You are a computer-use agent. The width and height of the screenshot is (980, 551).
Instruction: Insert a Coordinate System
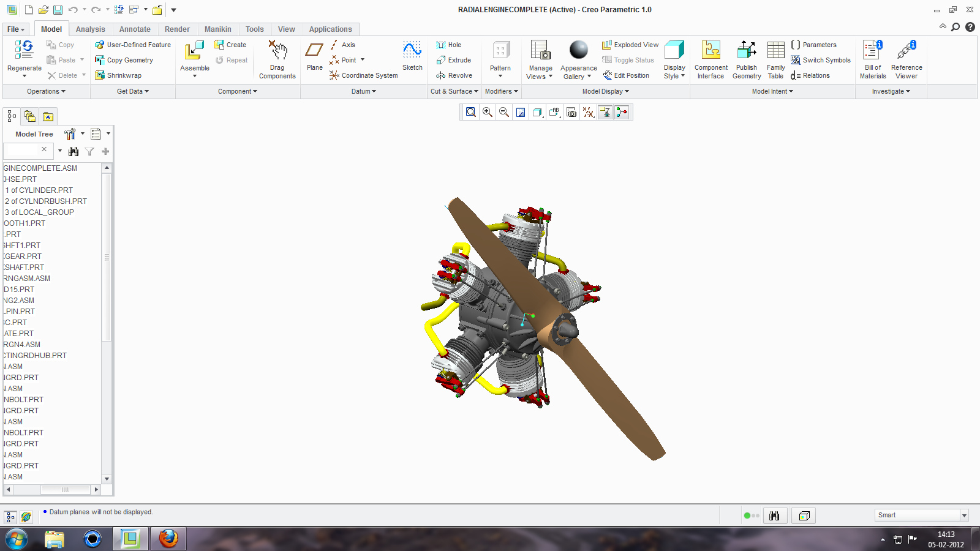(x=363, y=75)
